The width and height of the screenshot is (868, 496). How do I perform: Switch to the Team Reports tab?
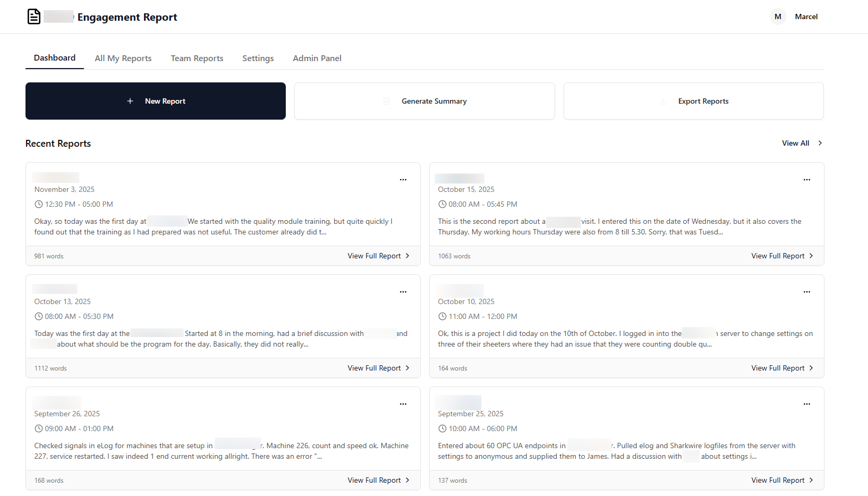point(197,58)
